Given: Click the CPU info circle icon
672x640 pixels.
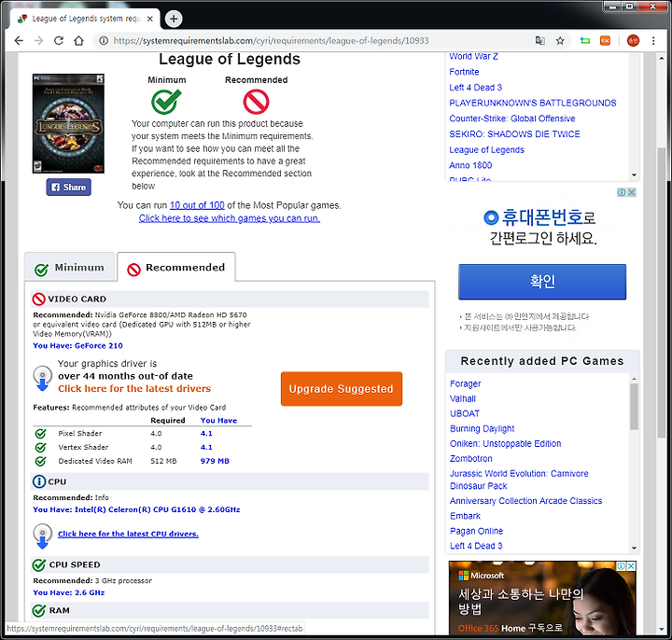Looking at the screenshot, I should point(39,481).
